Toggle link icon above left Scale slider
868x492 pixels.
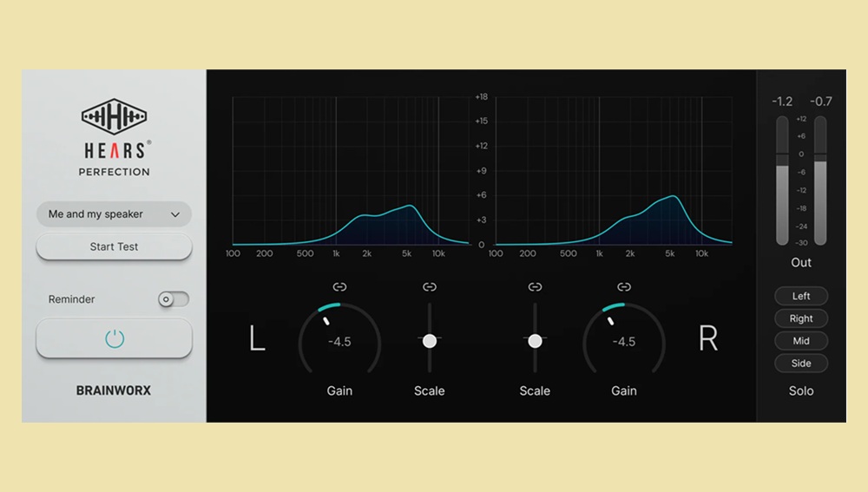430,286
